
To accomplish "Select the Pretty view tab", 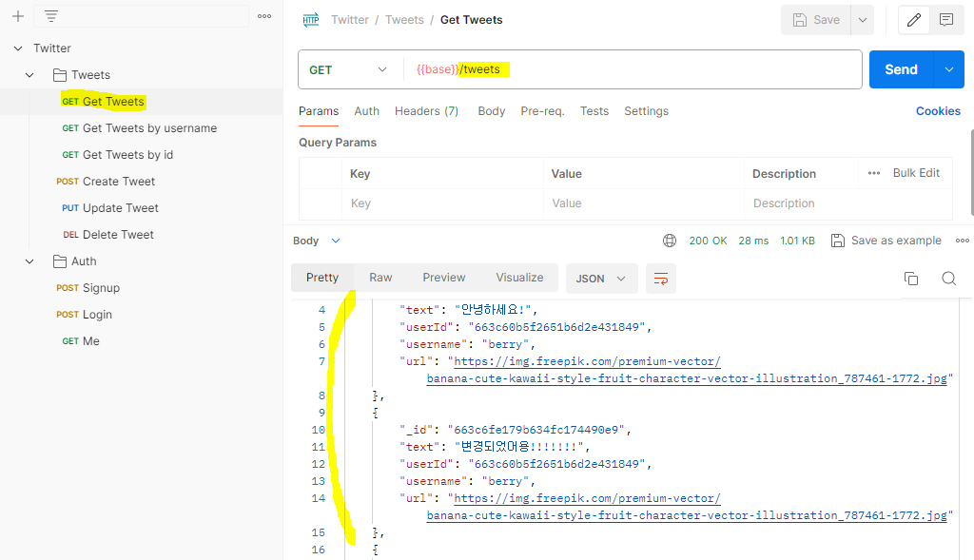I will (x=322, y=278).
